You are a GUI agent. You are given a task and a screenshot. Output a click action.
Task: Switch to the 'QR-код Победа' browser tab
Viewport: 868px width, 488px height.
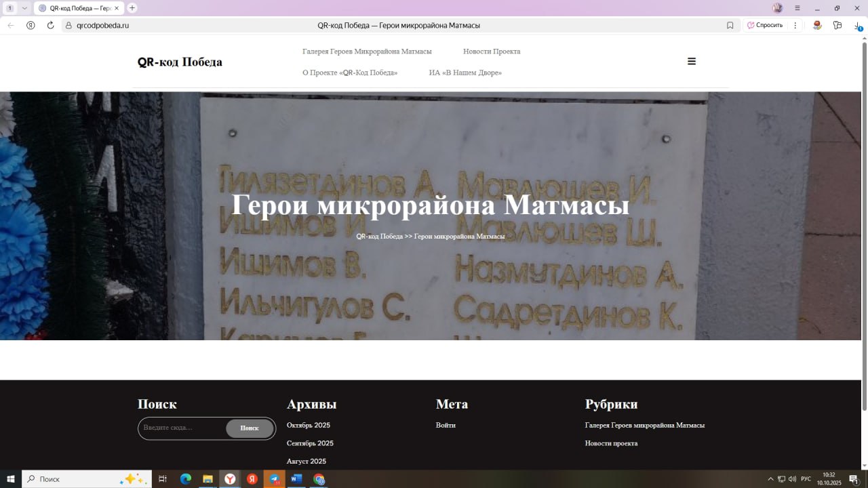point(78,8)
